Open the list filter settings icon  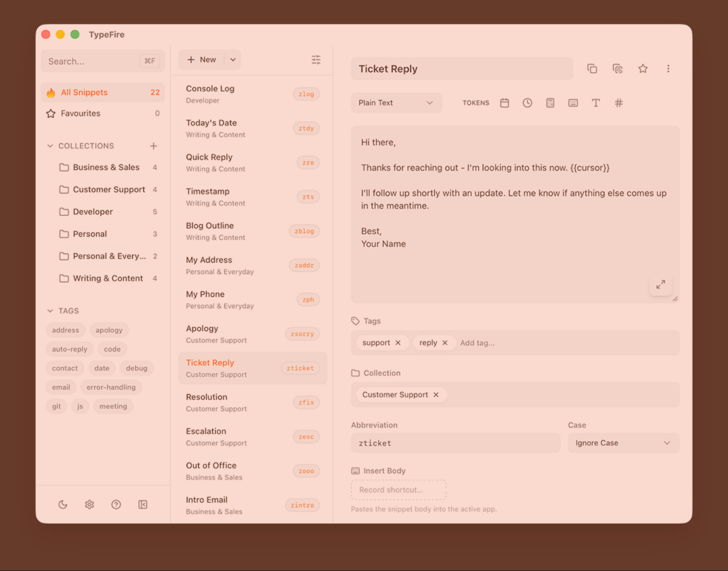pyautogui.click(x=316, y=60)
